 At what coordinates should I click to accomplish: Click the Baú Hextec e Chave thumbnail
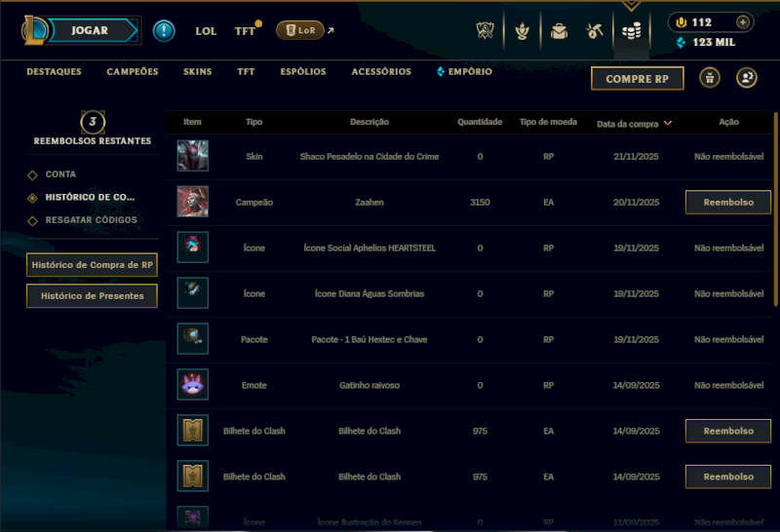(x=192, y=339)
